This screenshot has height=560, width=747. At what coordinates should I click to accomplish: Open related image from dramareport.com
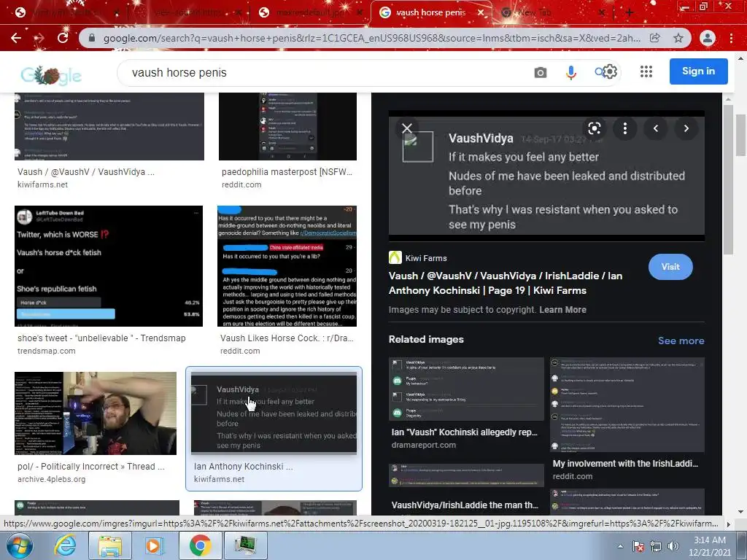(x=466, y=389)
